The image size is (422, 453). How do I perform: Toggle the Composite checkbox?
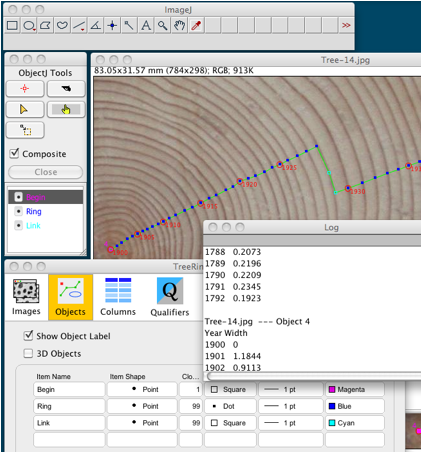(14, 153)
